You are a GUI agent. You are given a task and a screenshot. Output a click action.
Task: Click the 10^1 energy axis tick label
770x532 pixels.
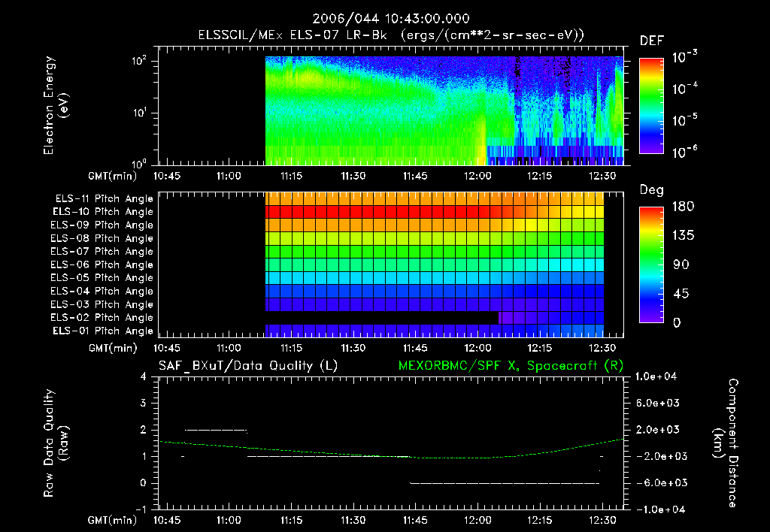click(x=139, y=113)
